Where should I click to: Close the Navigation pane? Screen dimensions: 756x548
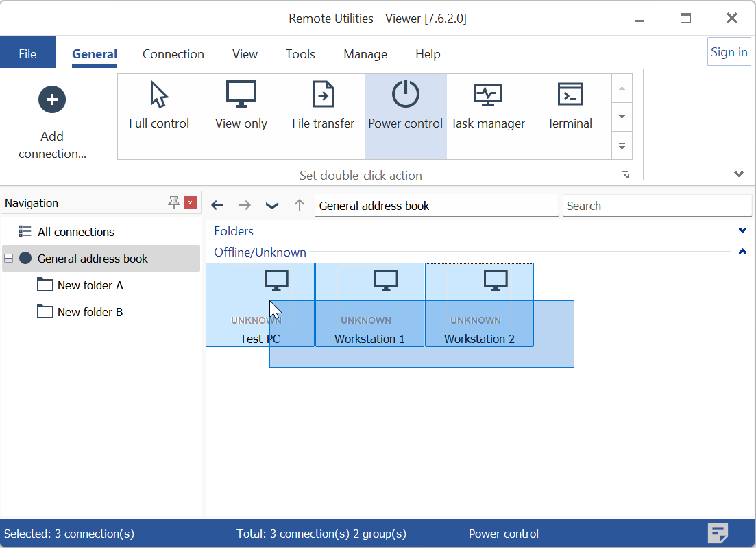pyautogui.click(x=191, y=202)
